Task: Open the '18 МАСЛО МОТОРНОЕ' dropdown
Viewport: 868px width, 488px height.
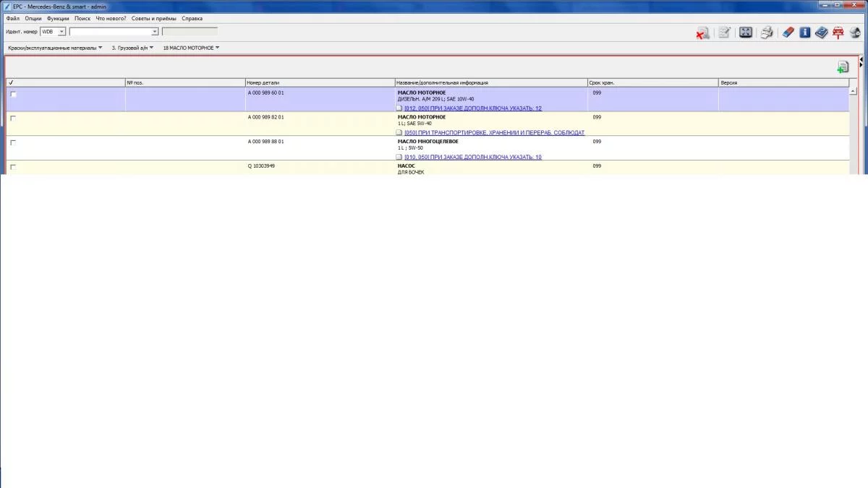Action: [191, 48]
